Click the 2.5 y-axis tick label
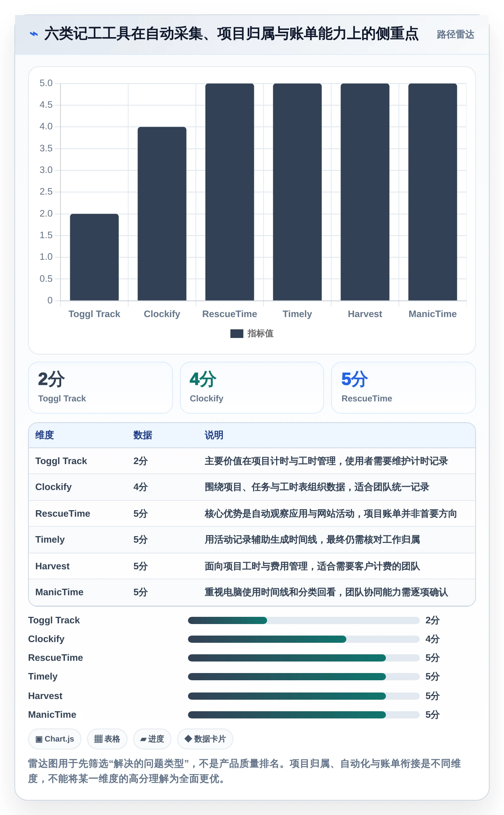The image size is (504, 815). [46, 192]
